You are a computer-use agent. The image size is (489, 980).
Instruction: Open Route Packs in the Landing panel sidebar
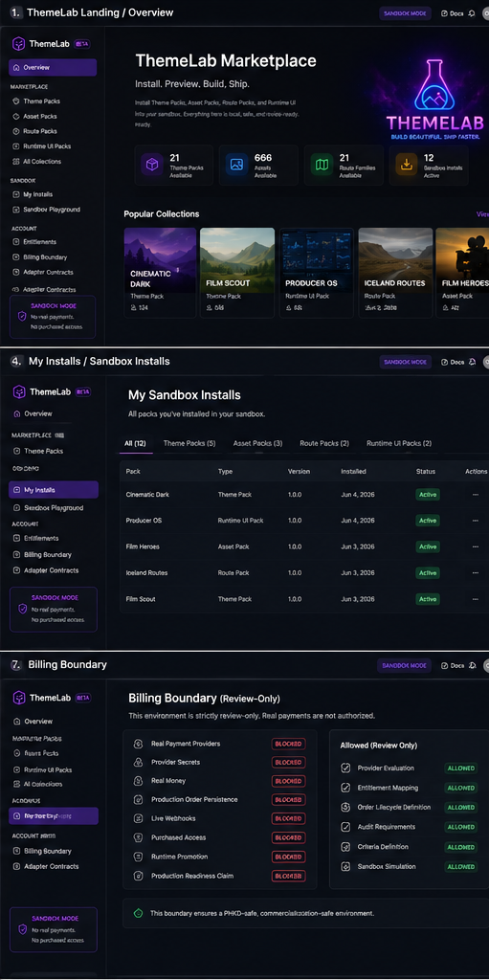coord(40,131)
